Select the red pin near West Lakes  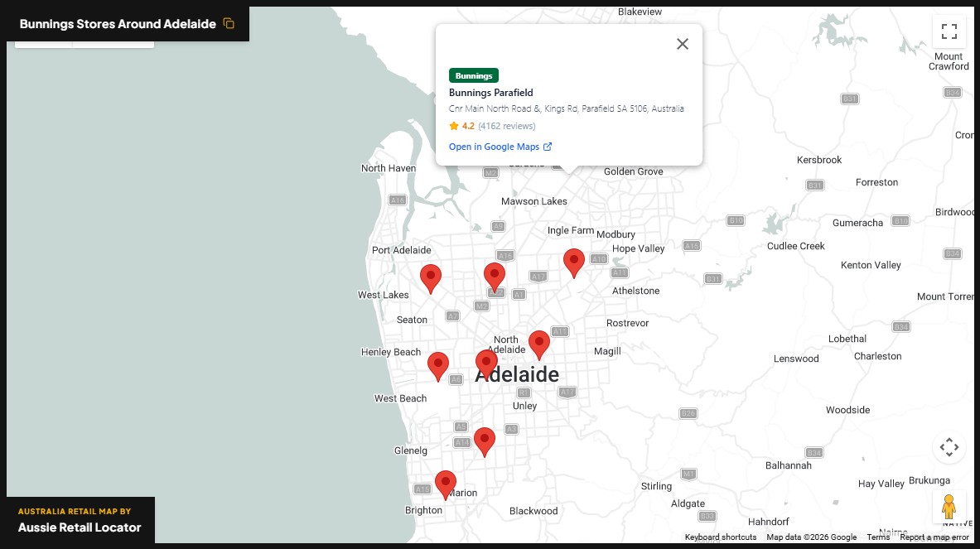tap(431, 279)
